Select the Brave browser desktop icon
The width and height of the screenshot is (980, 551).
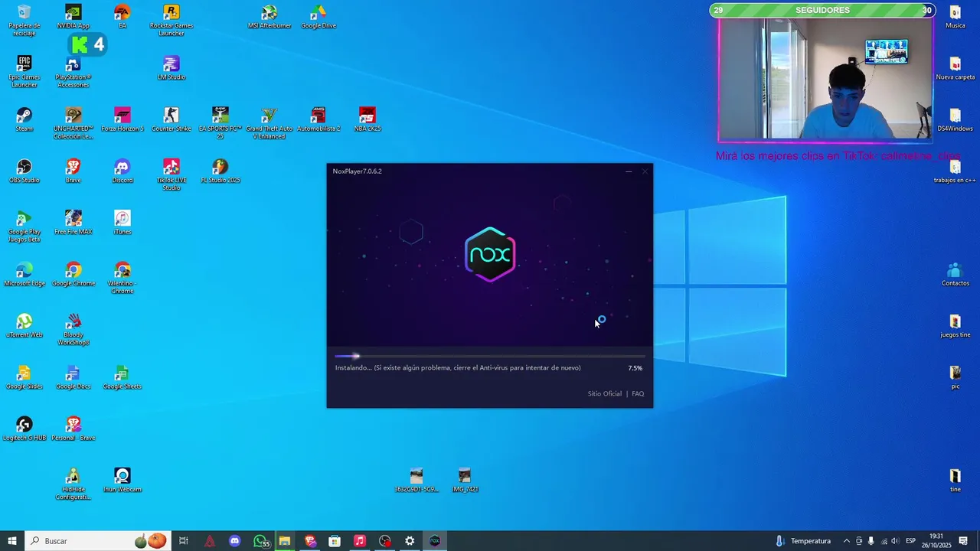73,171
